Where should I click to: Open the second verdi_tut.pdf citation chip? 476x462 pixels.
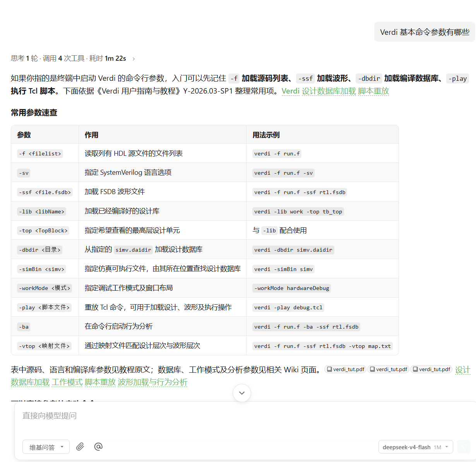[x=388, y=369]
